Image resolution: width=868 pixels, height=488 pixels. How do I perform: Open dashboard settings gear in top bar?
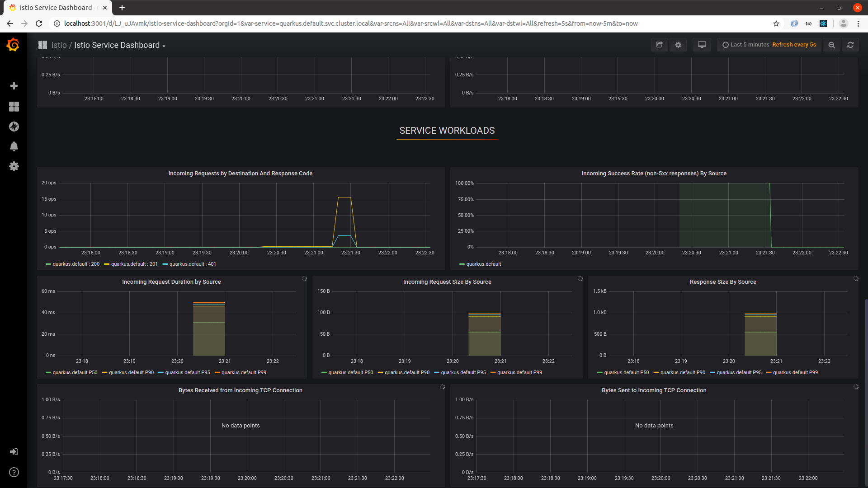[x=678, y=45]
